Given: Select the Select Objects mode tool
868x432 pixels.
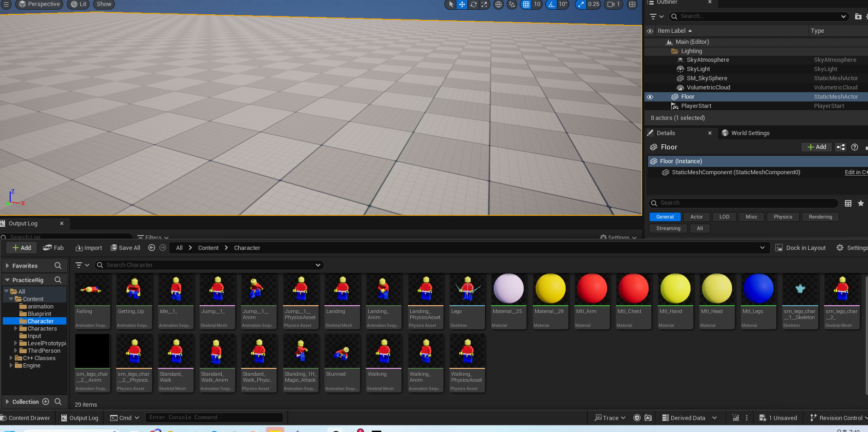Looking at the screenshot, I should click(x=451, y=4).
